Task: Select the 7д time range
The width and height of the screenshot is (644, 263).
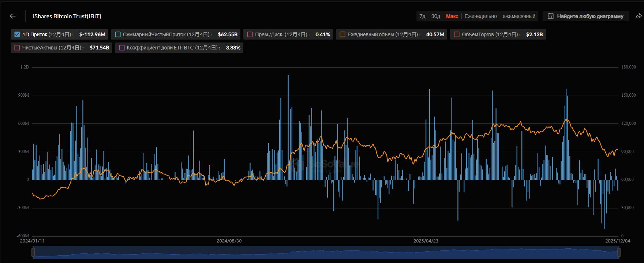Action: point(422,16)
